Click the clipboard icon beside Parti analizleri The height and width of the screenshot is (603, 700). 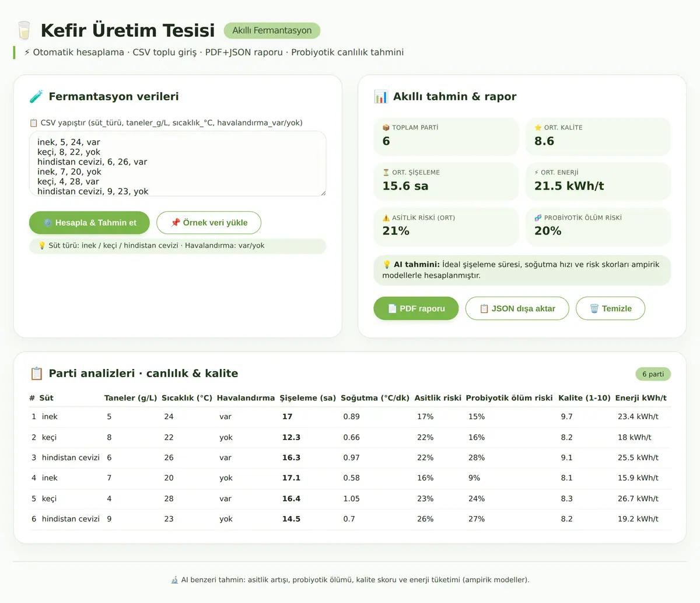36,374
